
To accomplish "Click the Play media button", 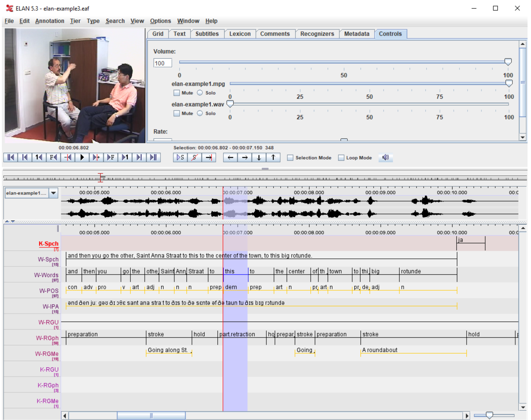I will pyautogui.click(x=82, y=157).
